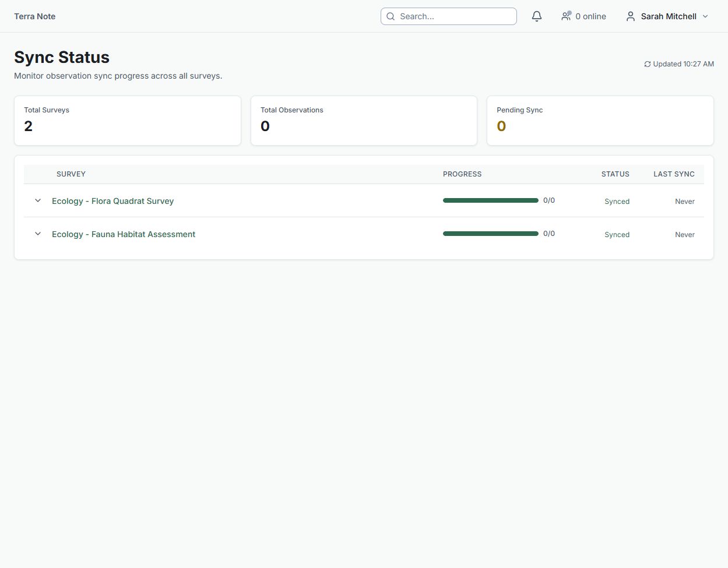Click the refresh icon beside Updated time
Viewport: 728px width, 568px height.
[647, 64]
